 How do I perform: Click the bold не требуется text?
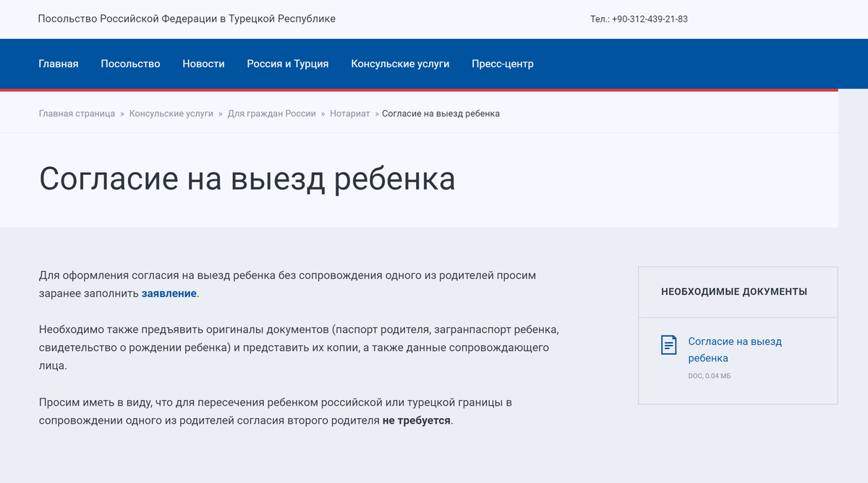point(416,420)
